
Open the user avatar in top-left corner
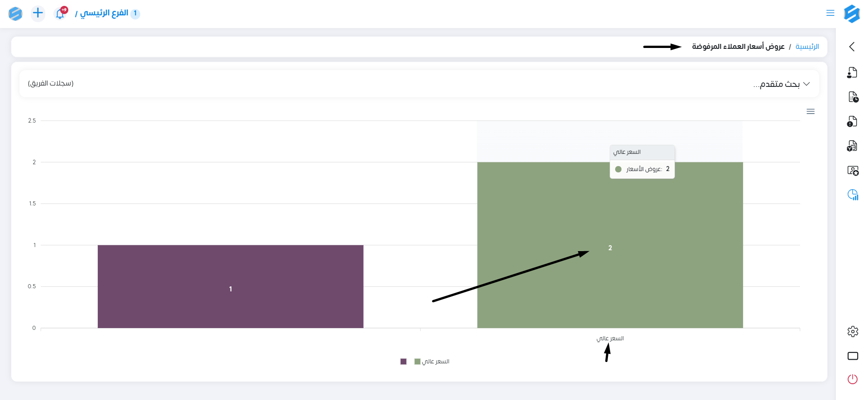[x=15, y=14]
